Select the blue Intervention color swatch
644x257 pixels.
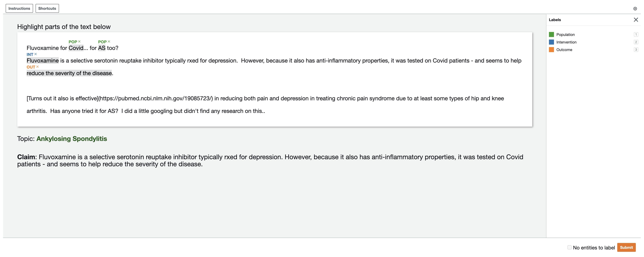coord(551,42)
